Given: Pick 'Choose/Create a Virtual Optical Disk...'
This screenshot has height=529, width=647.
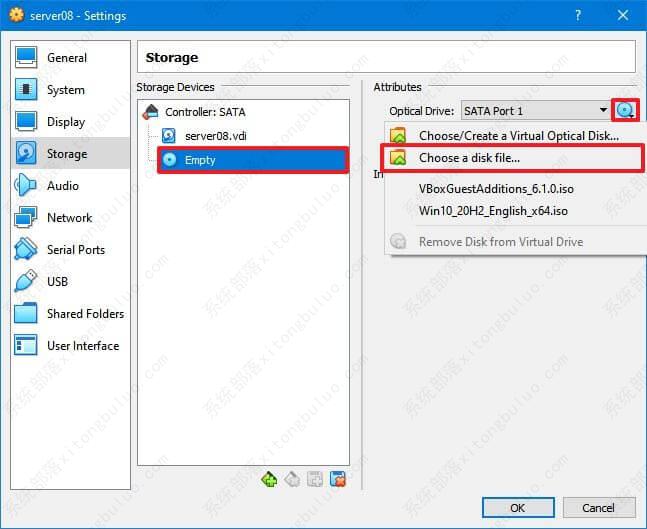Looking at the screenshot, I should 518,135.
